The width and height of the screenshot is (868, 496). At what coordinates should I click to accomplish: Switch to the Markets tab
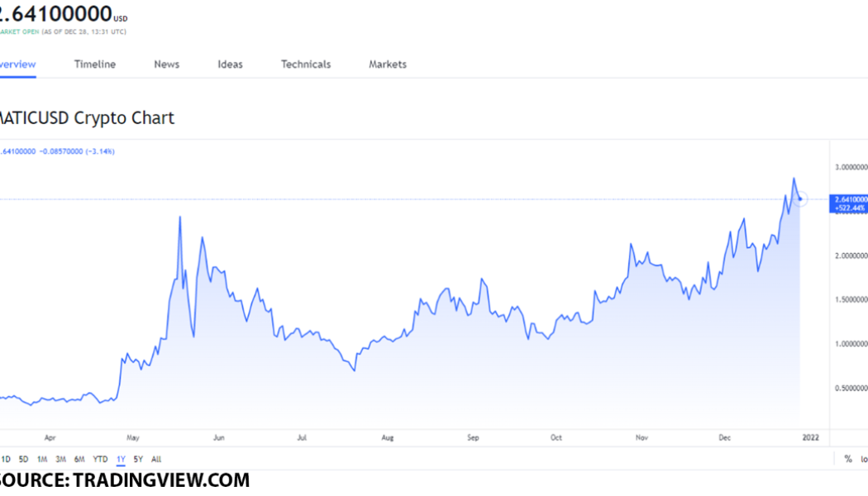387,64
